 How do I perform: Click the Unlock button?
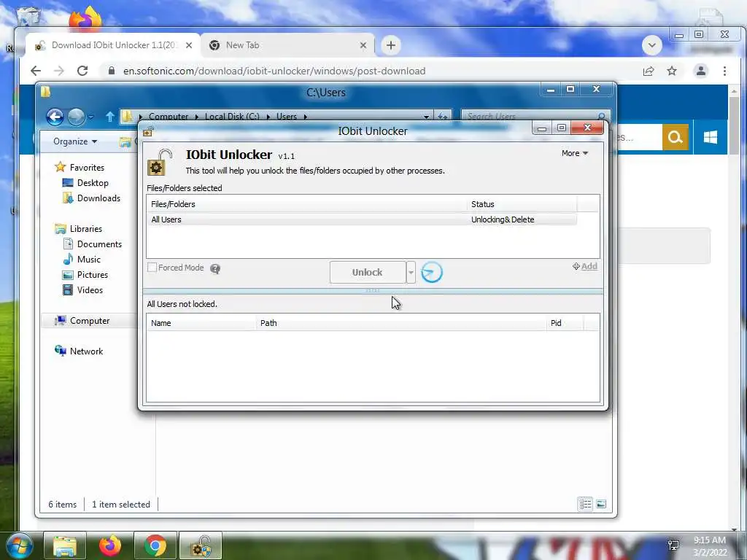[368, 273]
